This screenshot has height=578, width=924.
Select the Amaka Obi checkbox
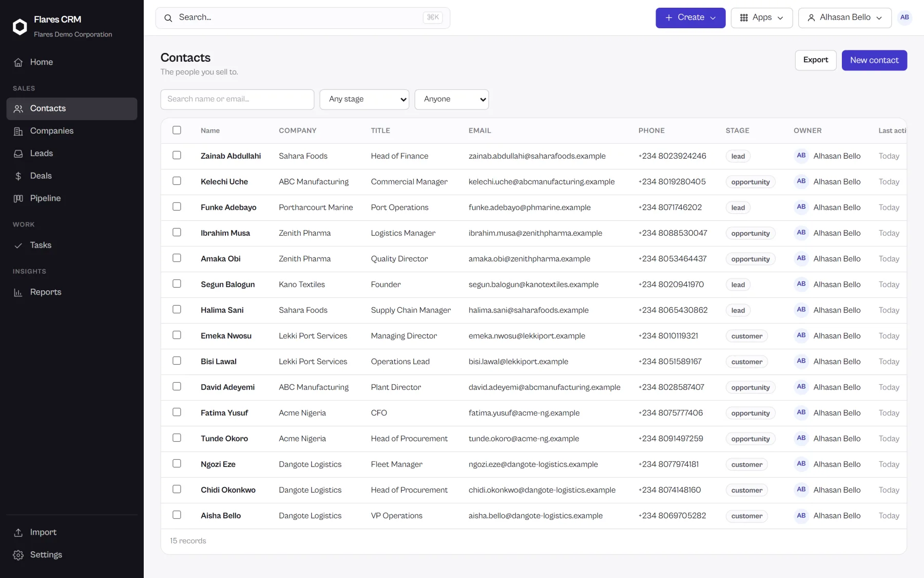177,258
